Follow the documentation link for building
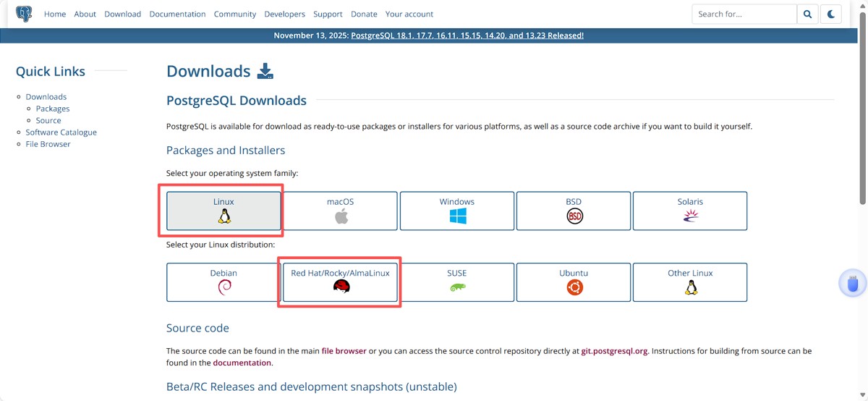The height and width of the screenshot is (401, 868). point(242,363)
